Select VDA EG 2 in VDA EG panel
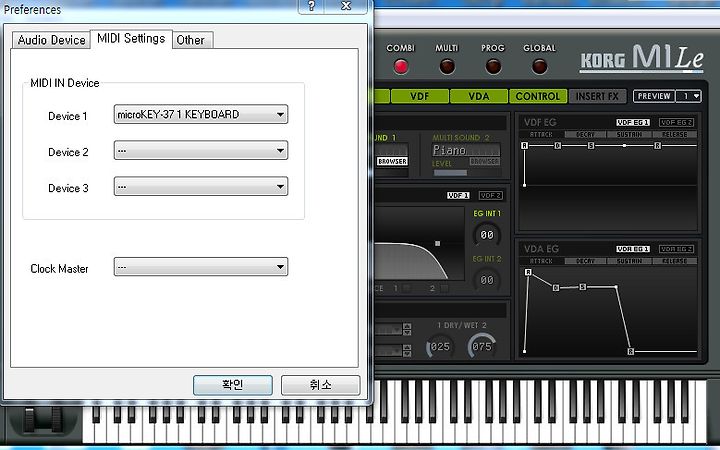Image resolution: width=720 pixels, height=450 pixels. [676, 249]
